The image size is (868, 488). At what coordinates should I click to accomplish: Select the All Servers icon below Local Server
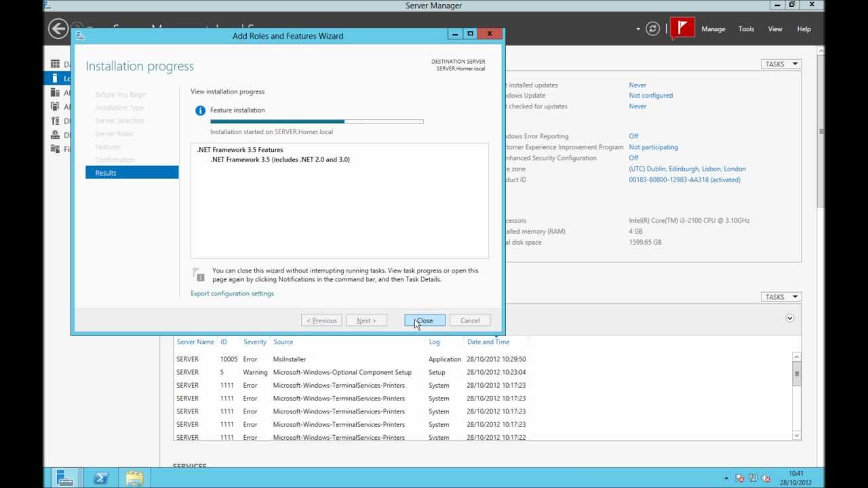tap(55, 92)
